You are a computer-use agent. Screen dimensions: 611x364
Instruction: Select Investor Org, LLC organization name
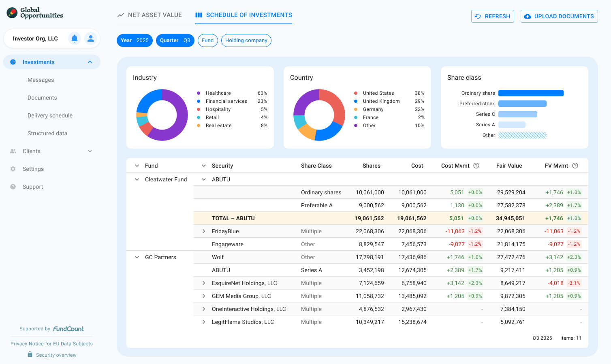pos(35,38)
